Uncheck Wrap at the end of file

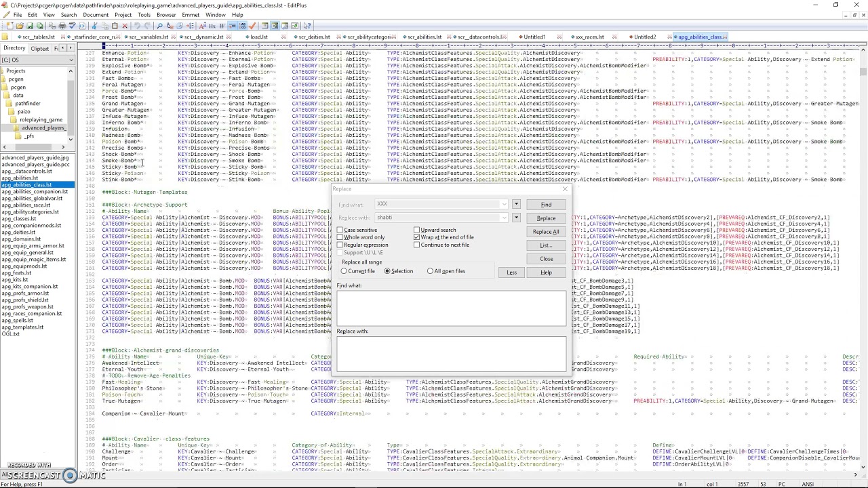417,237
